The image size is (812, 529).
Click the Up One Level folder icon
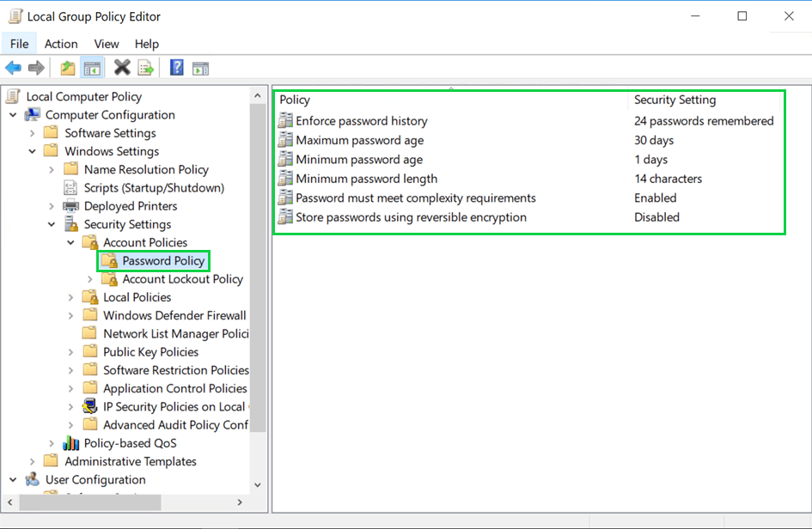(x=68, y=68)
